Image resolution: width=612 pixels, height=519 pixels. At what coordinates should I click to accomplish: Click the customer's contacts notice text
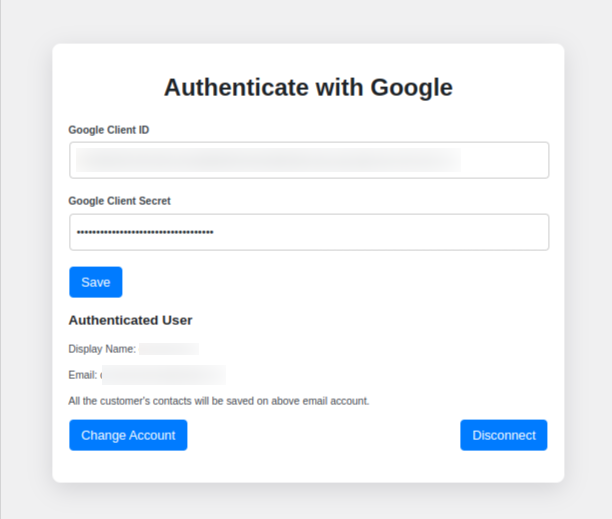219,401
